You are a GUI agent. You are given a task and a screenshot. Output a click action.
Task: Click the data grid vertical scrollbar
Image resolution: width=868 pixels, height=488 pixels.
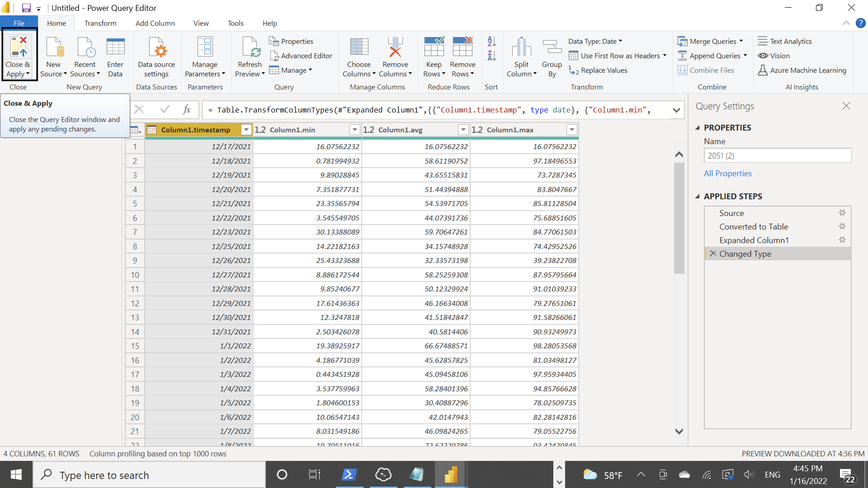click(679, 218)
